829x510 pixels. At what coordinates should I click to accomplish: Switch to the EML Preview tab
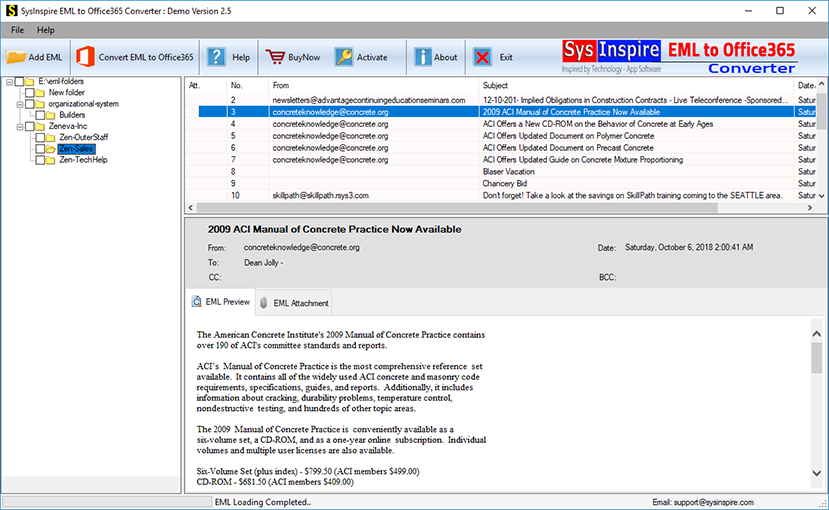click(x=220, y=302)
